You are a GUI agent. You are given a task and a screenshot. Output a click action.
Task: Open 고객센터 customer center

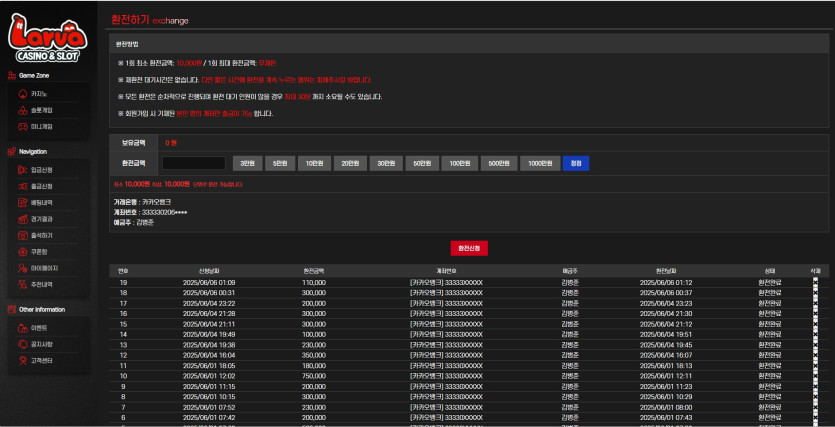(42, 360)
